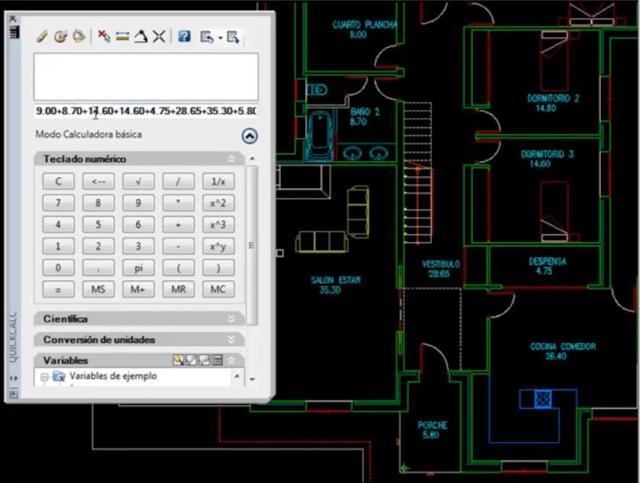The height and width of the screenshot is (483, 640).
Task: Click the Variables de ejemplo folder icon
Action: 59,376
